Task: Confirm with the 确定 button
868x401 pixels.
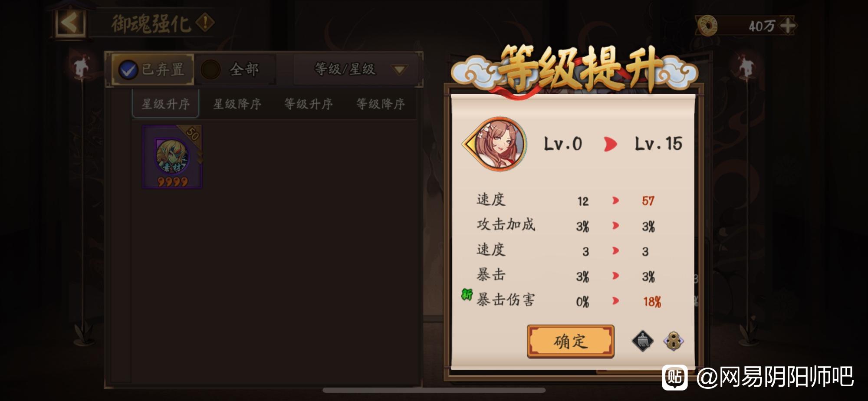Action: [570, 342]
